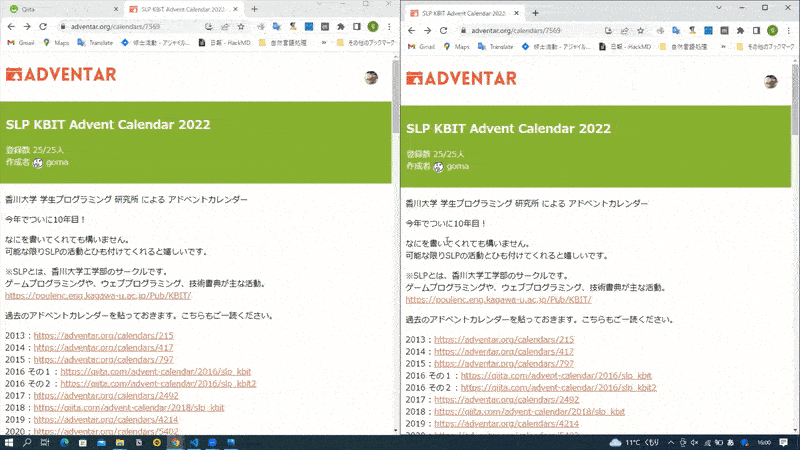Open 2017 calendars/2492 link in right page
The width and height of the screenshot is (800, 450).
[507, 399]
